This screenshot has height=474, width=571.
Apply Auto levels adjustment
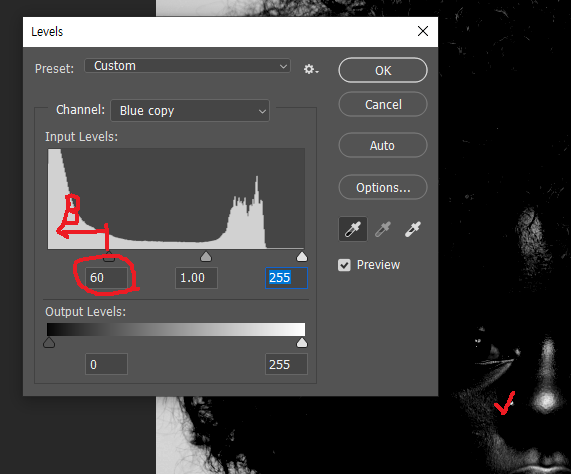point(383,145)
